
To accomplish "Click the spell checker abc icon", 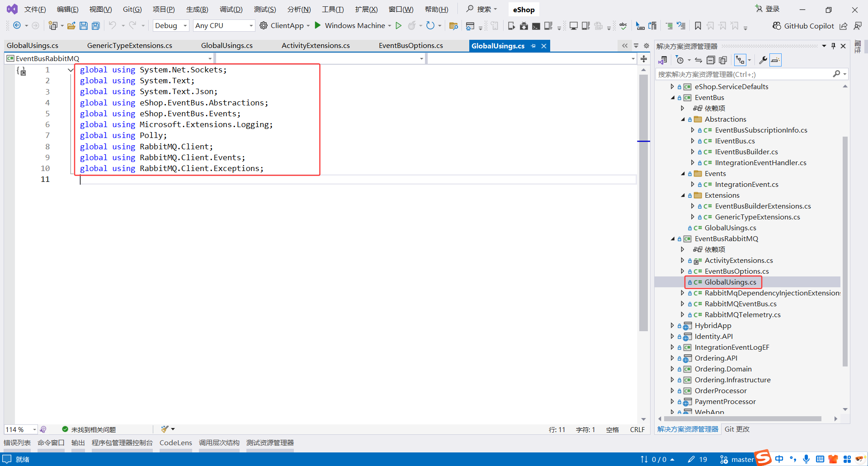I will tap(623, 26).
